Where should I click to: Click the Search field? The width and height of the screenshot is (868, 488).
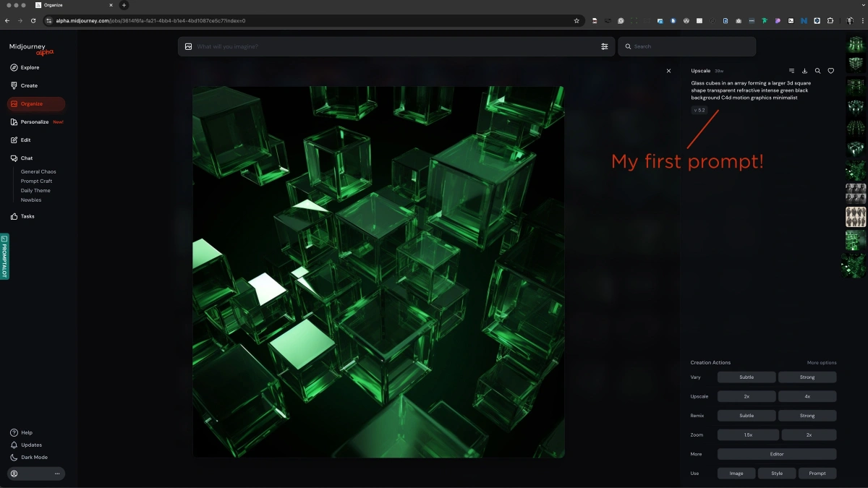point(687,46)
